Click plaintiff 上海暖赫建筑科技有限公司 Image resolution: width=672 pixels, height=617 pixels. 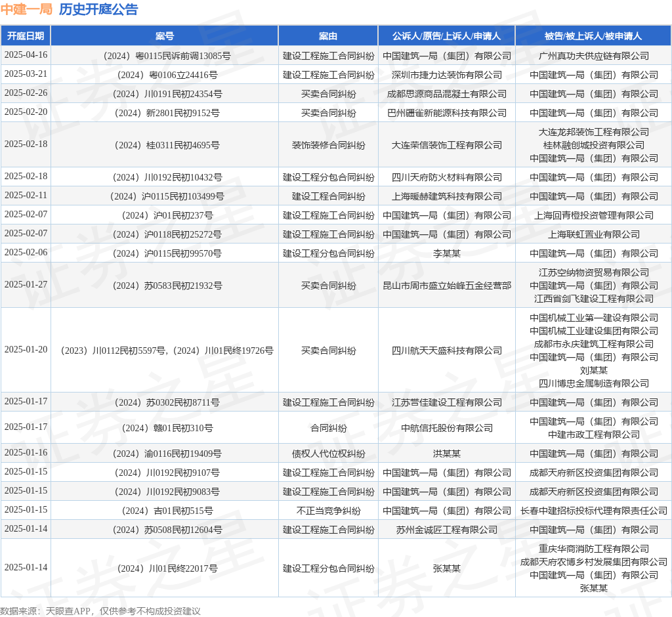tap(446, 196)
